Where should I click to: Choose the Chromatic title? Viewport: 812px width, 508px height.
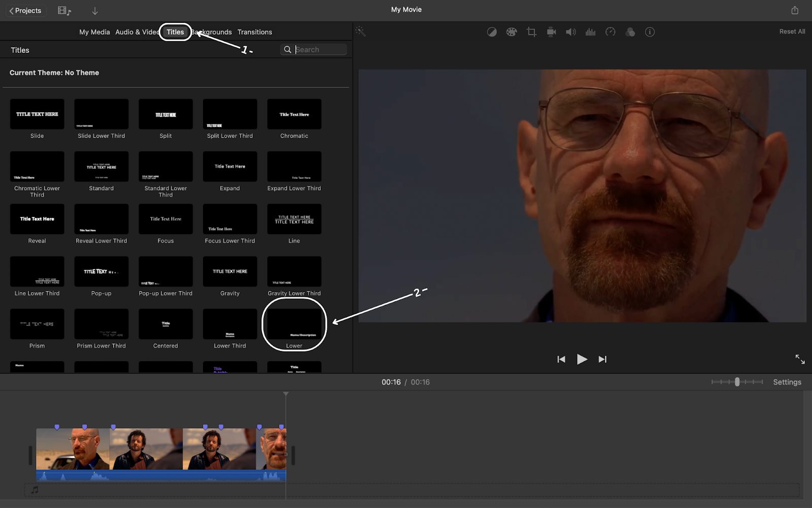point(294,114)
